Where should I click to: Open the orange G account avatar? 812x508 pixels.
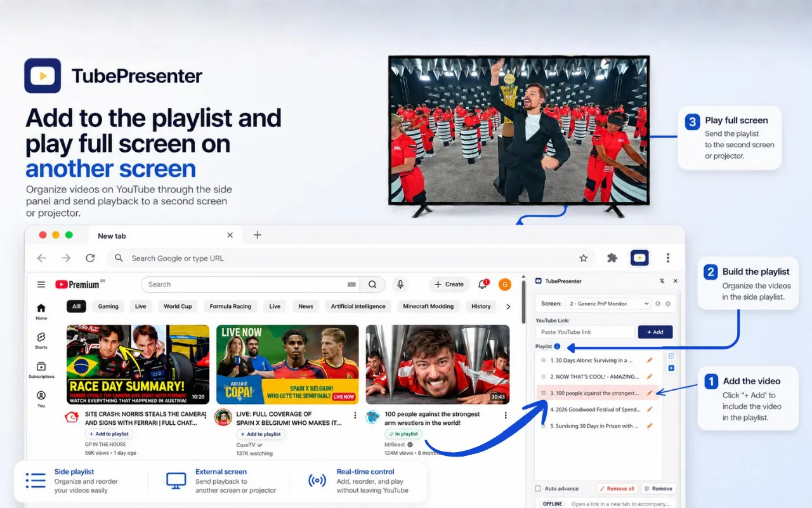click(x=505, y=284)
